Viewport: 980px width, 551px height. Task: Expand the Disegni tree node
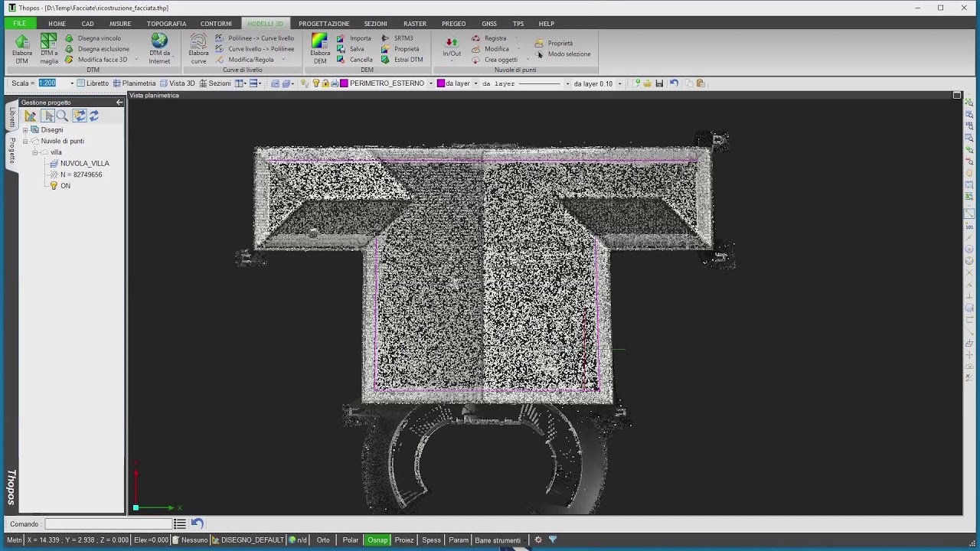pos(25,130)
